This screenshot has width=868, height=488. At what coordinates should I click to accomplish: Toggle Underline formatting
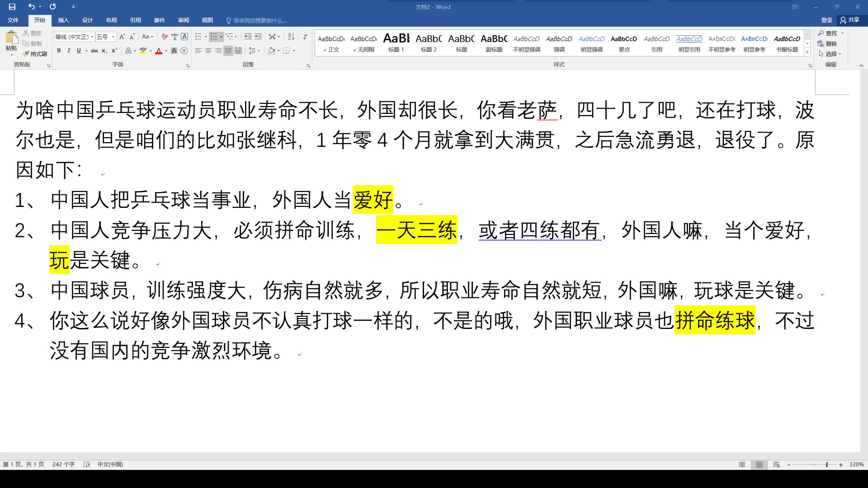pyautogui.click(x=79, y=51)
